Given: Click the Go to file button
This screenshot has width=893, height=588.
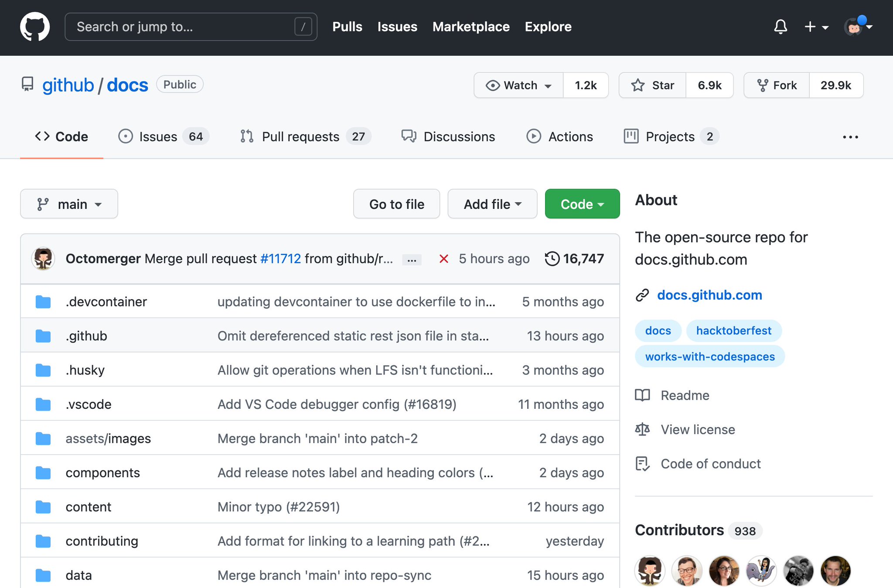Looking at the screenshot, I should tap(396, 204).
